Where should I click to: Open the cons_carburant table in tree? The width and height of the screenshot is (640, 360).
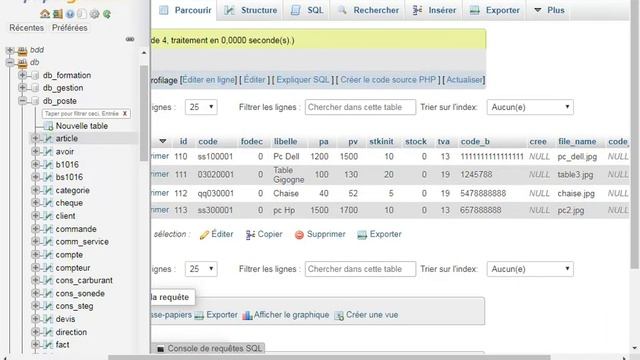[84, 280]
